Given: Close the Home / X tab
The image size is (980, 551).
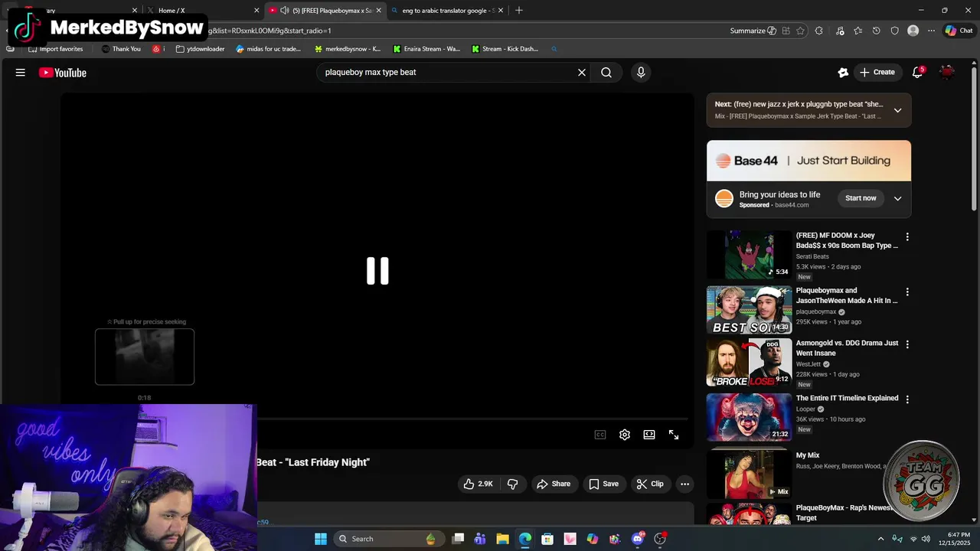Looking at the screenshot, I should click(256, 11).
